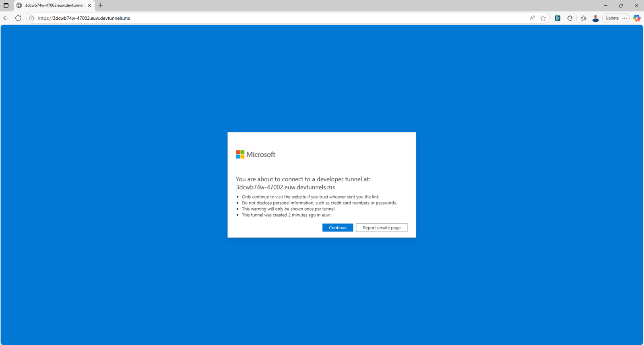Image resolution: width=644 pixels, height=345 pixels.
Task: Open the tab actions menu icon
Action: point(6,6)
